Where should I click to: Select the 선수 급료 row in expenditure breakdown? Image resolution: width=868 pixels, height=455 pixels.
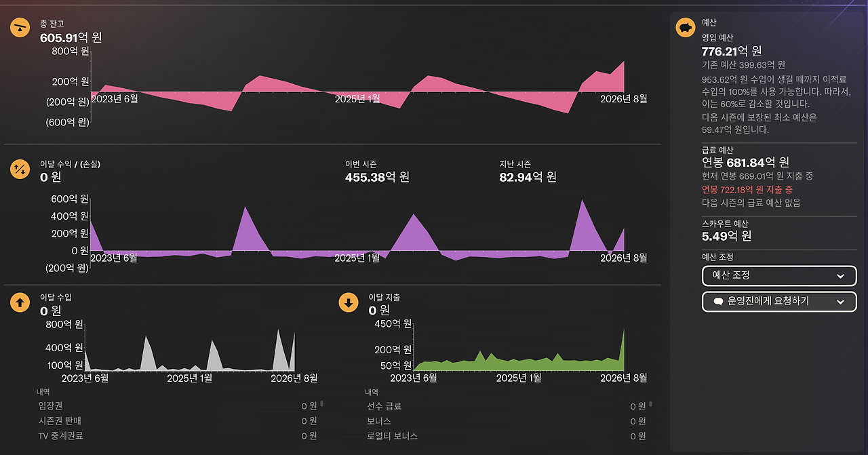coord(502,405)
